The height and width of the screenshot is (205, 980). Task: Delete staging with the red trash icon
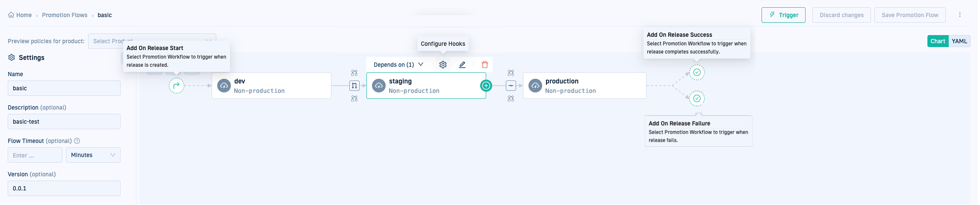[484, 65]
